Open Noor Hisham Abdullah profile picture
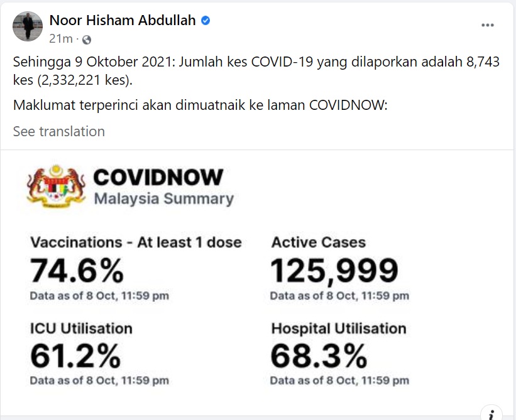This screenshot has width=516, height=420. coord(28,26)
